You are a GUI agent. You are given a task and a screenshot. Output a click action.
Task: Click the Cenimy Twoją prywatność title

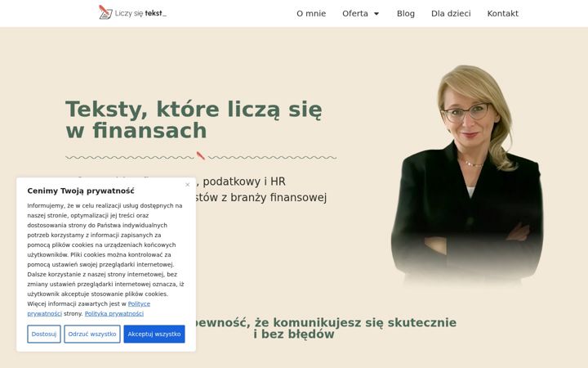pos(81,191)
